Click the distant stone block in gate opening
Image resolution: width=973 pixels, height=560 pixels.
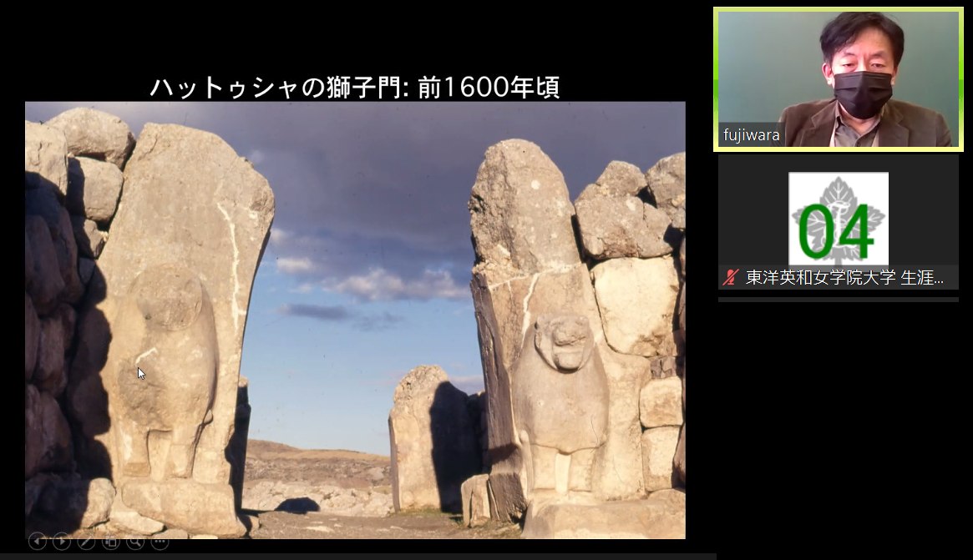point(430,434)
